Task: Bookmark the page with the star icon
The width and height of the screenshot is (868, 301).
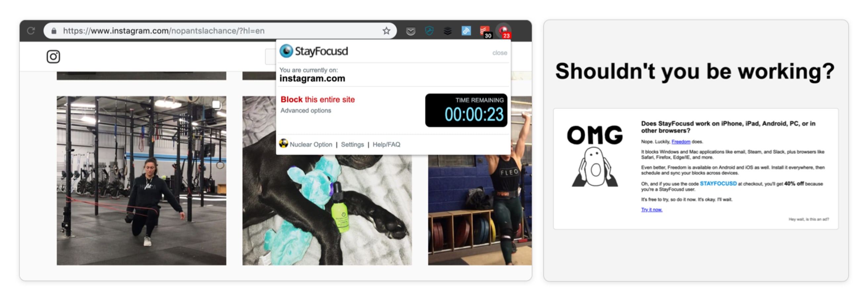Action: click(386, 31)
